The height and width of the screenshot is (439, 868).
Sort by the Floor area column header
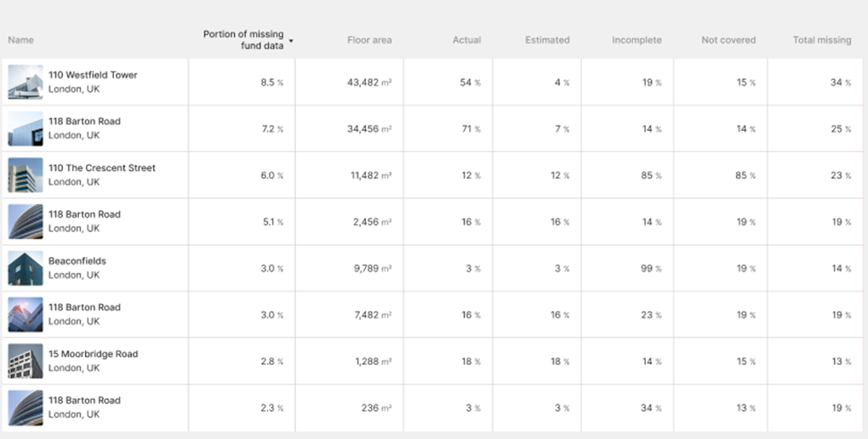pos(369,40)
